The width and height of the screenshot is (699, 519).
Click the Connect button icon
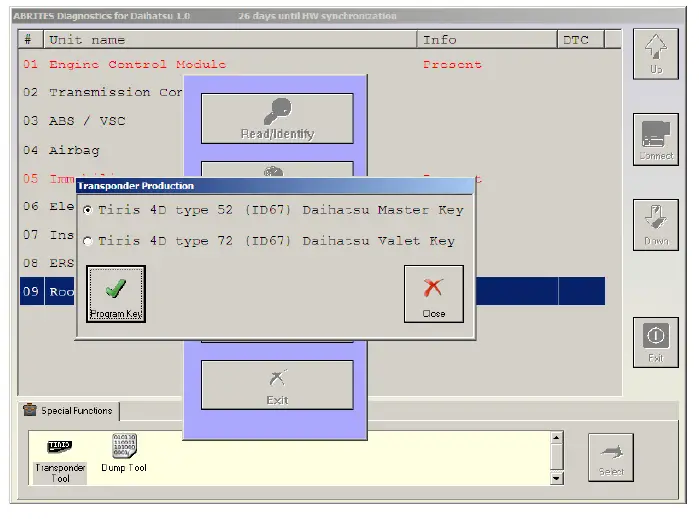[x=655, y=140]
